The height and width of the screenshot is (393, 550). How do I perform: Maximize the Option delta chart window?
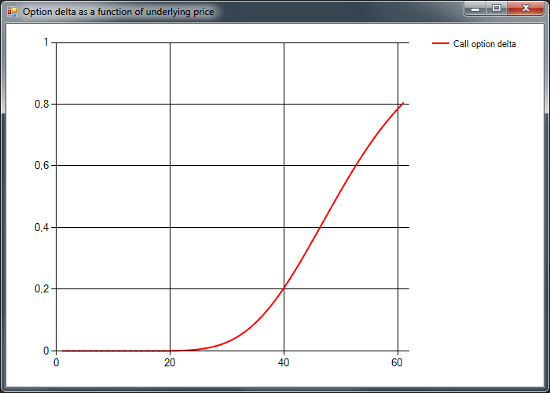[x=496, y=8]
